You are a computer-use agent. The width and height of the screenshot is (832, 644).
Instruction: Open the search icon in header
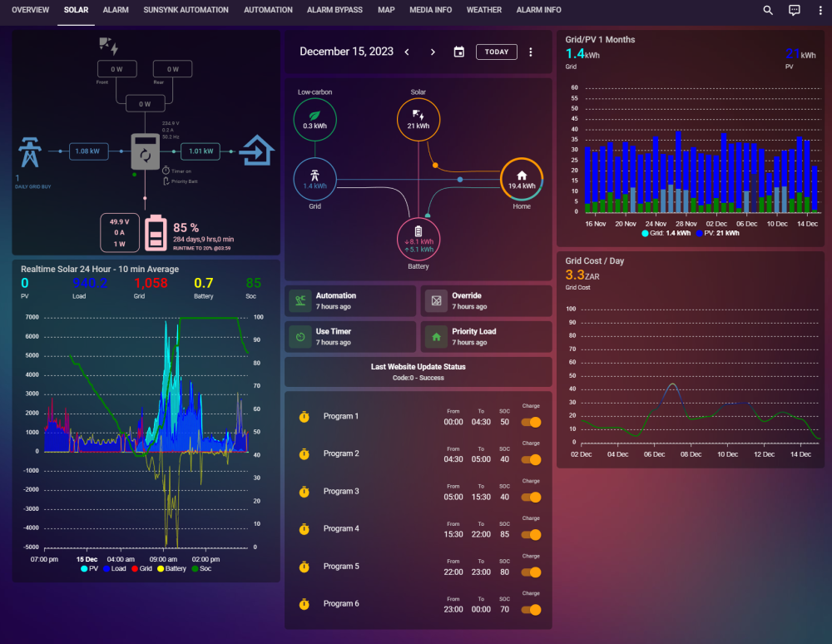click(x=767, y=10)
